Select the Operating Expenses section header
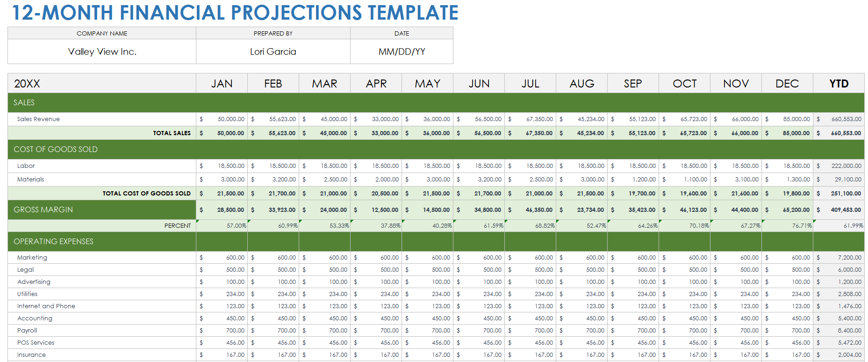 coord(54,241)
